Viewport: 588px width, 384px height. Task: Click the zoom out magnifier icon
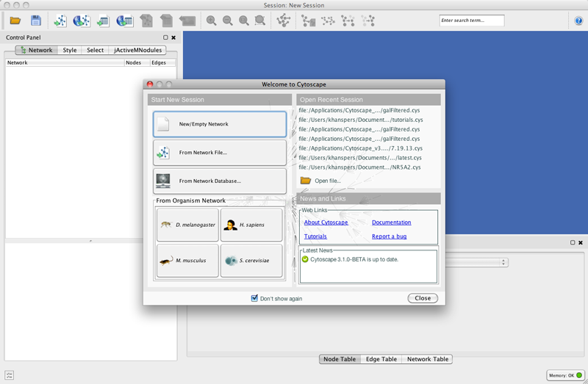pos(228,21)
